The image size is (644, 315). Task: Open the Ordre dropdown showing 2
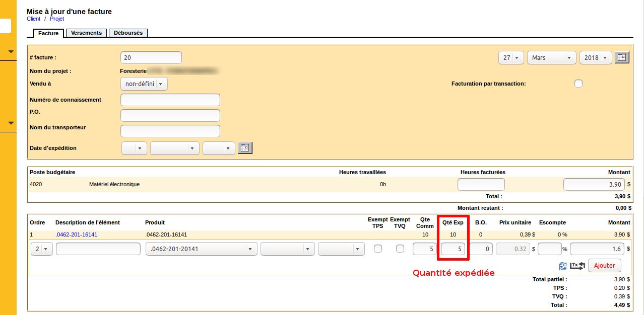click(41, 248)
